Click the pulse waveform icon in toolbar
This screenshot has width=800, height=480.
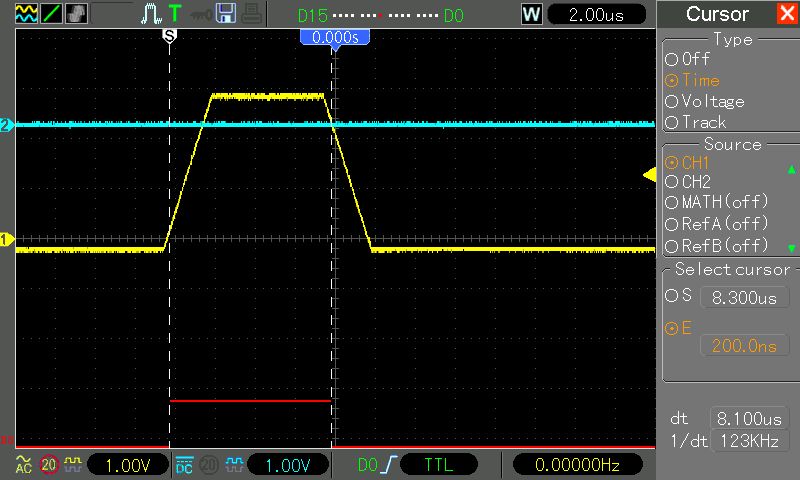[150, 15]
